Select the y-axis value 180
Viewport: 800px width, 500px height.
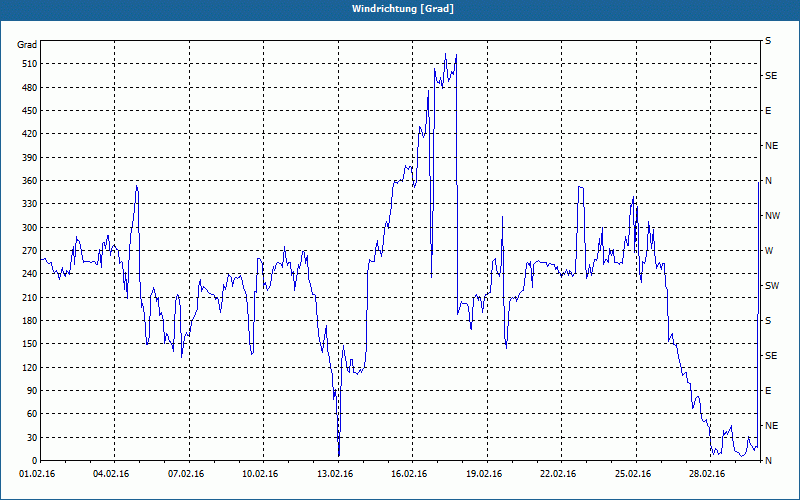[x=31, y=321]
